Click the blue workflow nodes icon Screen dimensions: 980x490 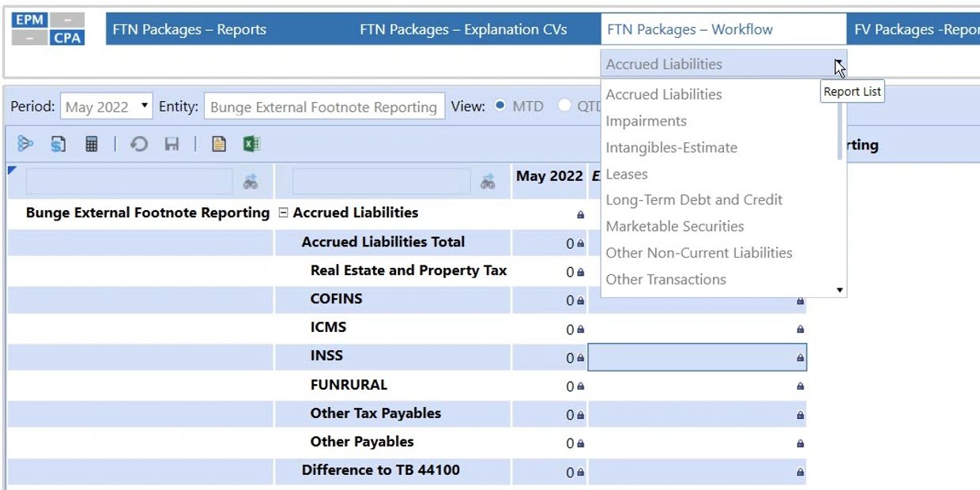(x=25, y=144)
